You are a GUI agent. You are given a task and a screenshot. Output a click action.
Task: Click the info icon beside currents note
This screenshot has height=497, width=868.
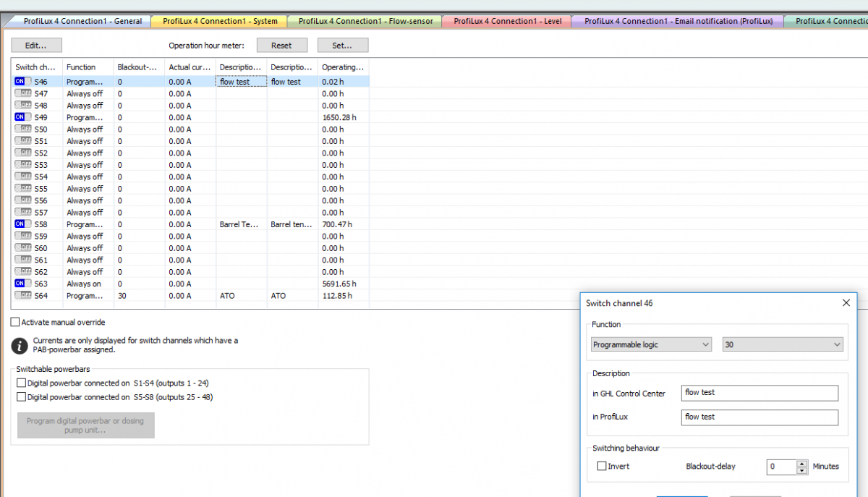(x=20, y=345)
